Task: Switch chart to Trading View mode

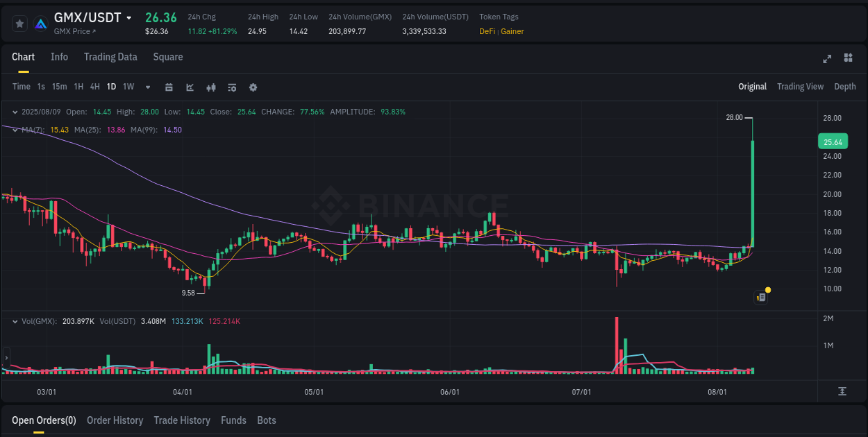Action: (800, 86)
